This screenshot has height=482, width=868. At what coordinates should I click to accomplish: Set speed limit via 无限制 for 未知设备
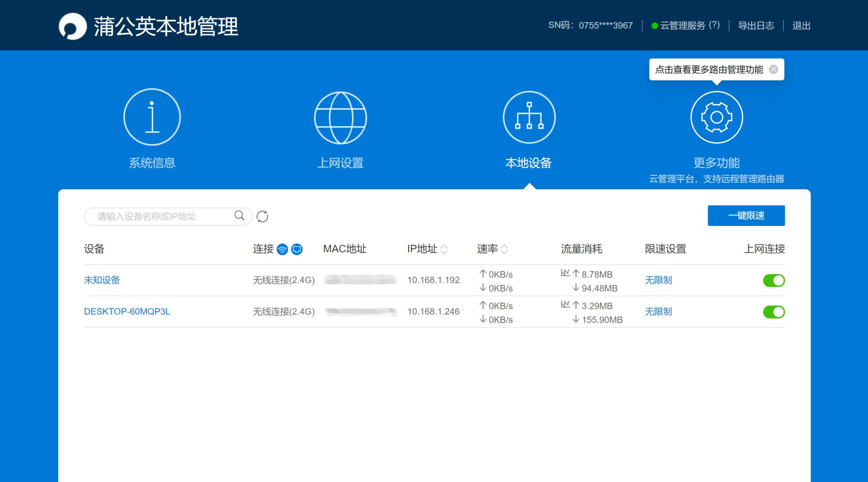658,281
